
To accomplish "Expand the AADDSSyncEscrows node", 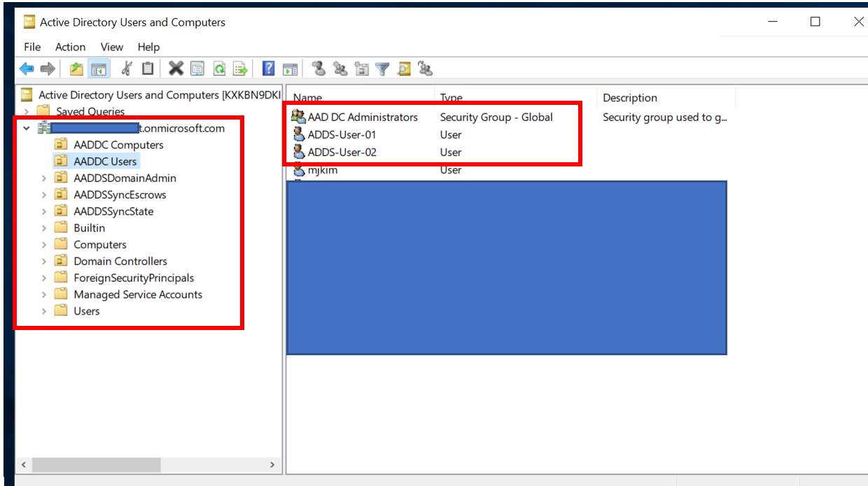I will point(43,195).
